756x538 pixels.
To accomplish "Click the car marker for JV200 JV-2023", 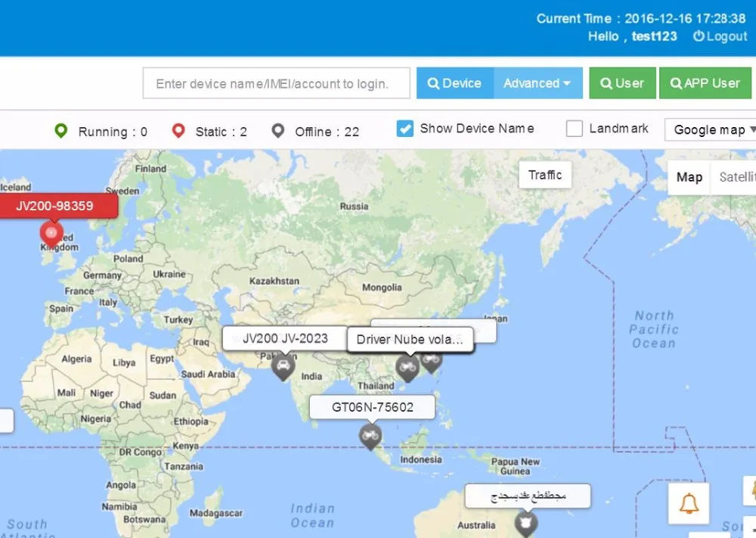I will coord(283,368).
